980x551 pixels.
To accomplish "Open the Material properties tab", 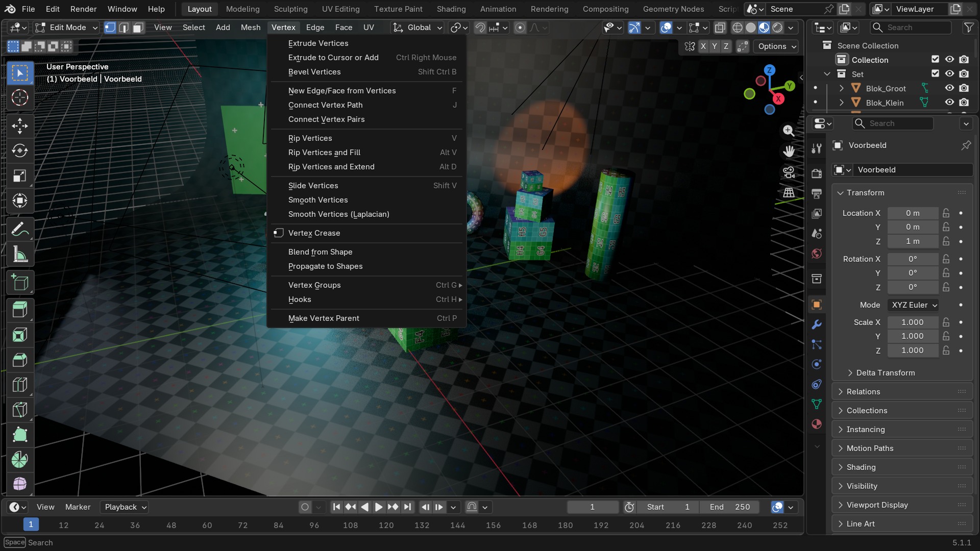I will pyautogui.click(x=817, y=424).
